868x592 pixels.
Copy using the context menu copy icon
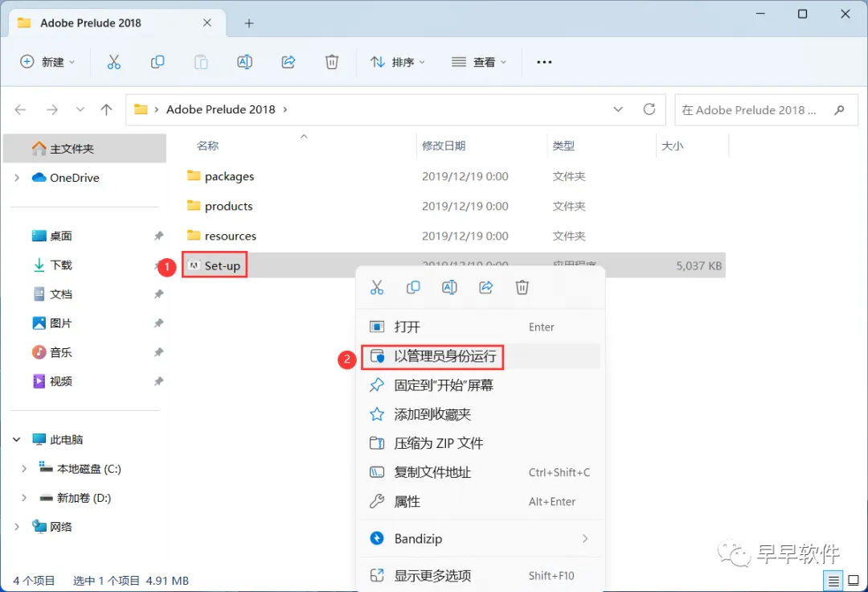(x=413, y=287)
